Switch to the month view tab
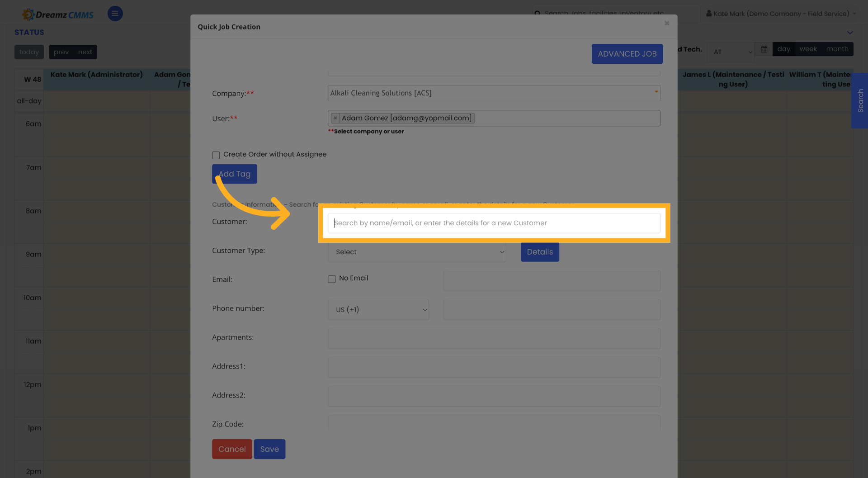Viewport: 868px width, 478px height. 837,49
